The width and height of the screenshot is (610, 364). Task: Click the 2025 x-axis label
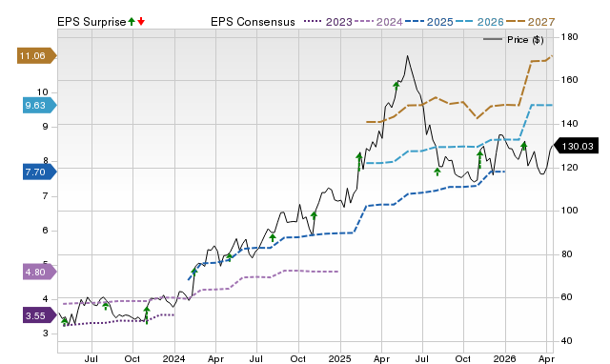[339, 358]
